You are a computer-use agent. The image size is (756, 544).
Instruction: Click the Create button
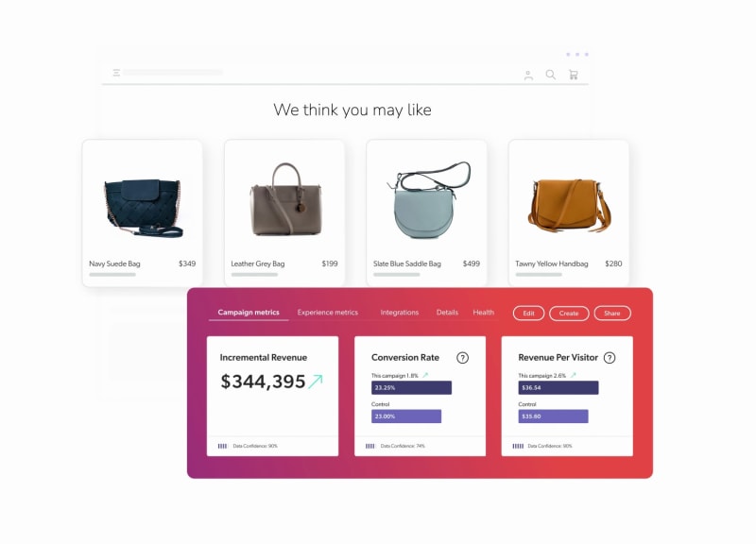(569, 314)
